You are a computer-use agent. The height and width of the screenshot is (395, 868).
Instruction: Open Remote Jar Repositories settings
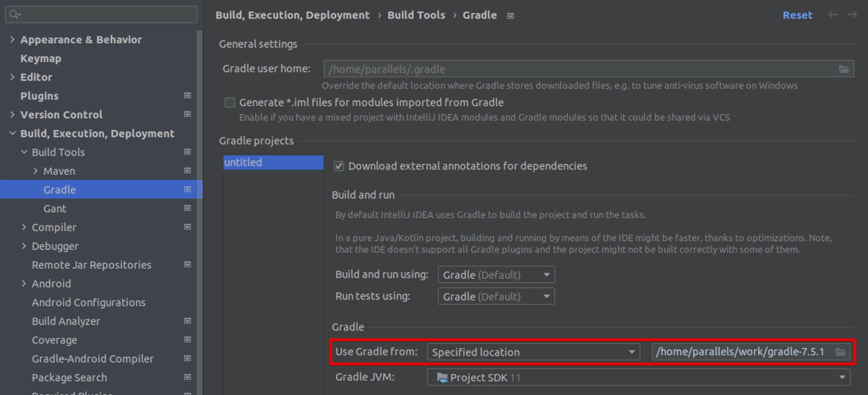click(91, 265)
